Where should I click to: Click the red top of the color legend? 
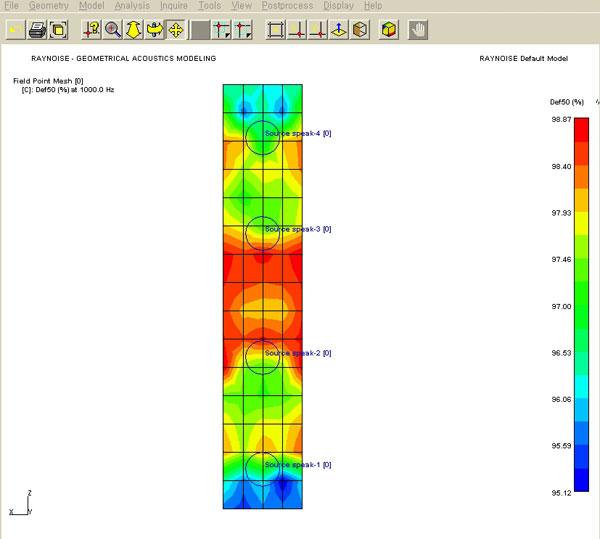tap(581, 130)
